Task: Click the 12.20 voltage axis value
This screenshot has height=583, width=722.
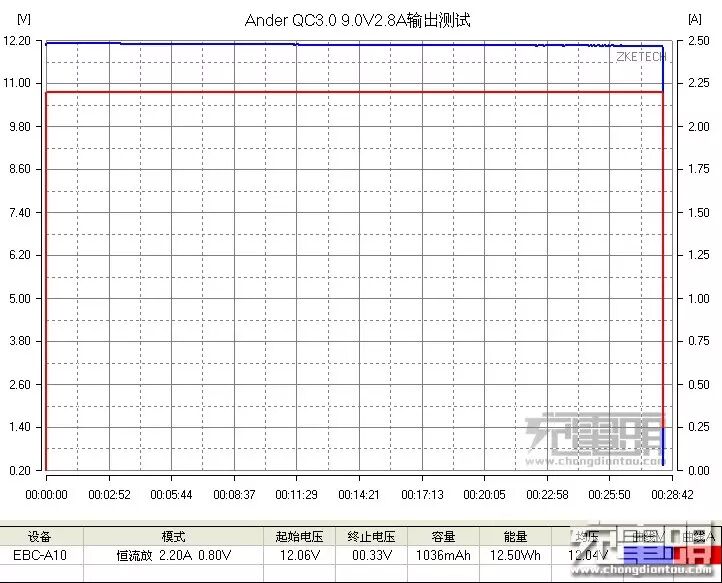Action: coord(17,41)
